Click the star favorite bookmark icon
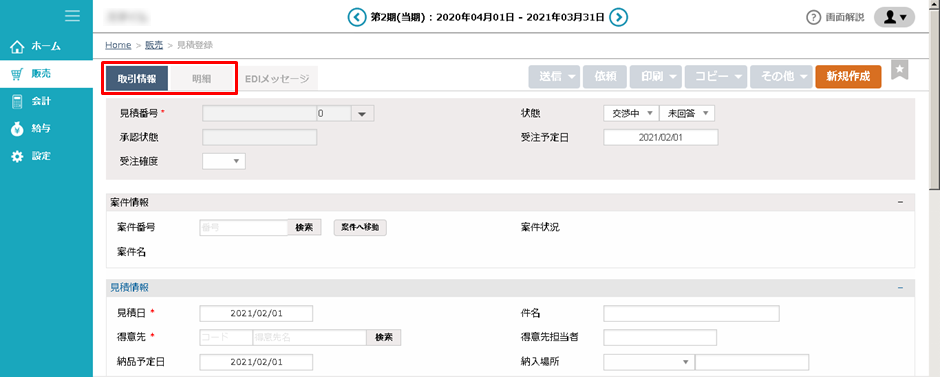Screen dimensions: 940x377 coord(900,70)
